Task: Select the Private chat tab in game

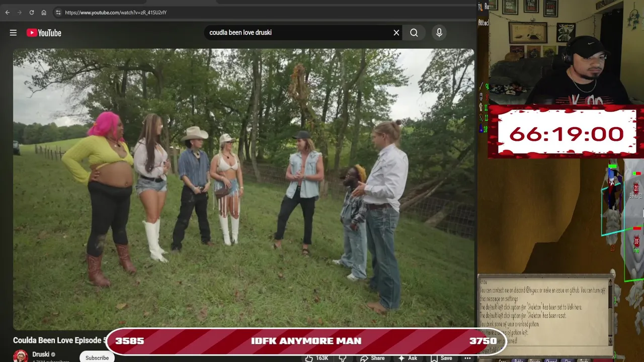Action: tap(535, 360)
